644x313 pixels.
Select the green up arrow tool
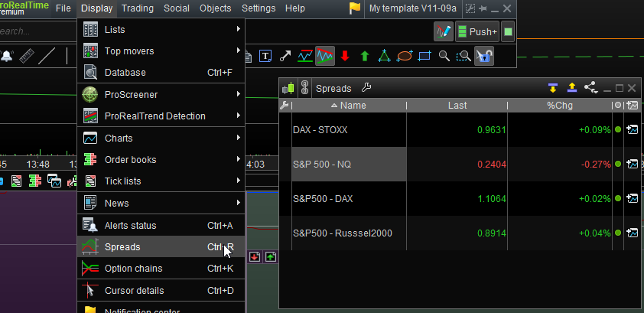tap(365, 56)
